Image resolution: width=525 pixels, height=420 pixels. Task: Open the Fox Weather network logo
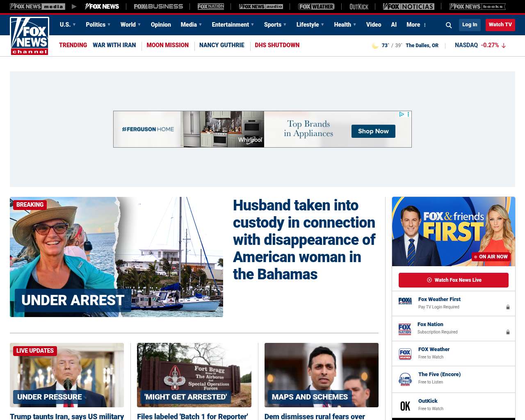(x=316, y=7)
